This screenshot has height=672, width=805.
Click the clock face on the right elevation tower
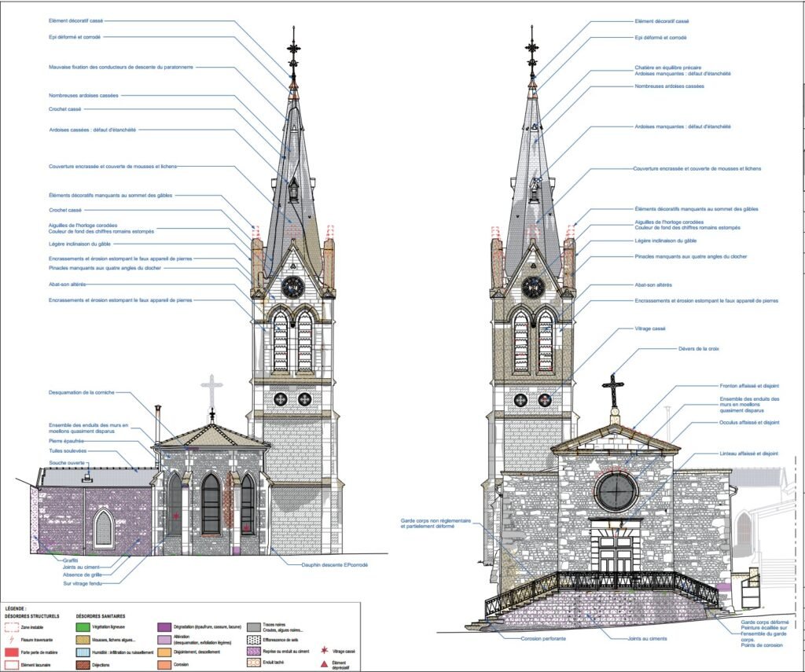click(534, 288)
